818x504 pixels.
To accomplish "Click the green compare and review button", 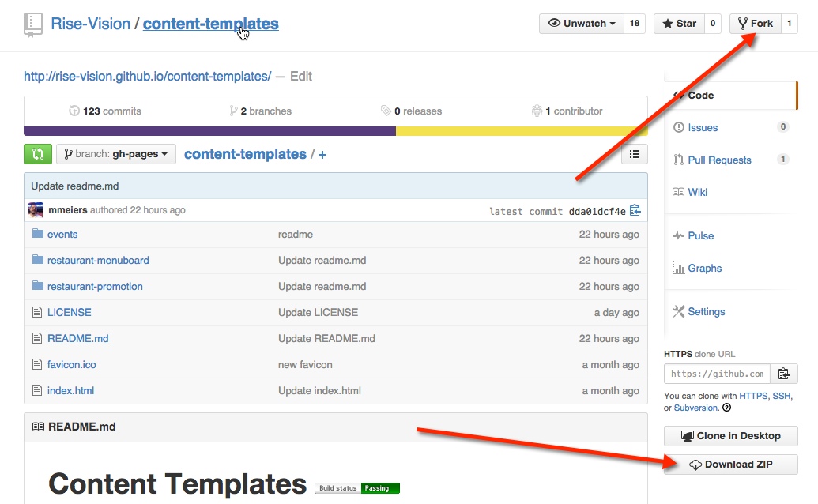I will [x=38, y=154].
